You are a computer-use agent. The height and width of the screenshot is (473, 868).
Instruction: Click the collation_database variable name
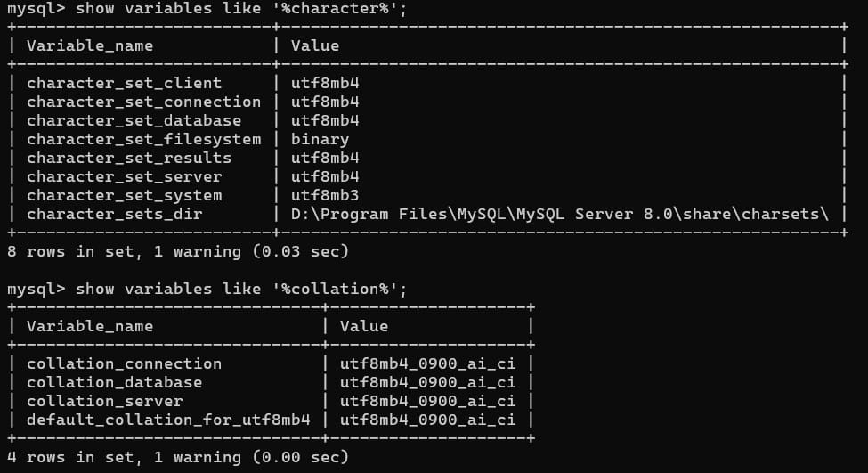click(114, 382)
